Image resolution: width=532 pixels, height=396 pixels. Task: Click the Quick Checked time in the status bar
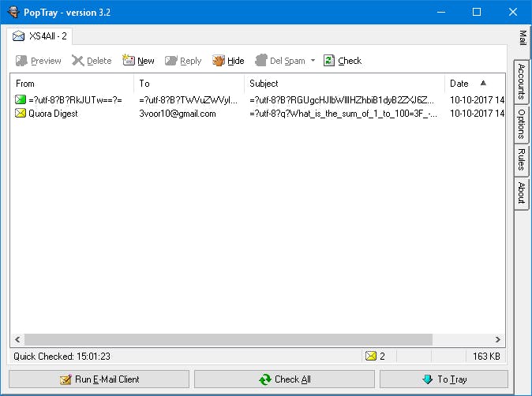(62, 357)
